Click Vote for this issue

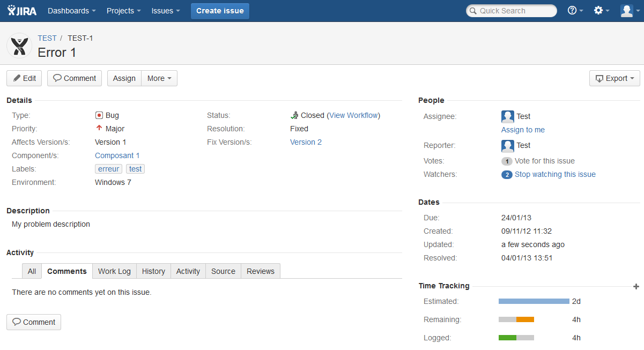(x=545, y=161)
